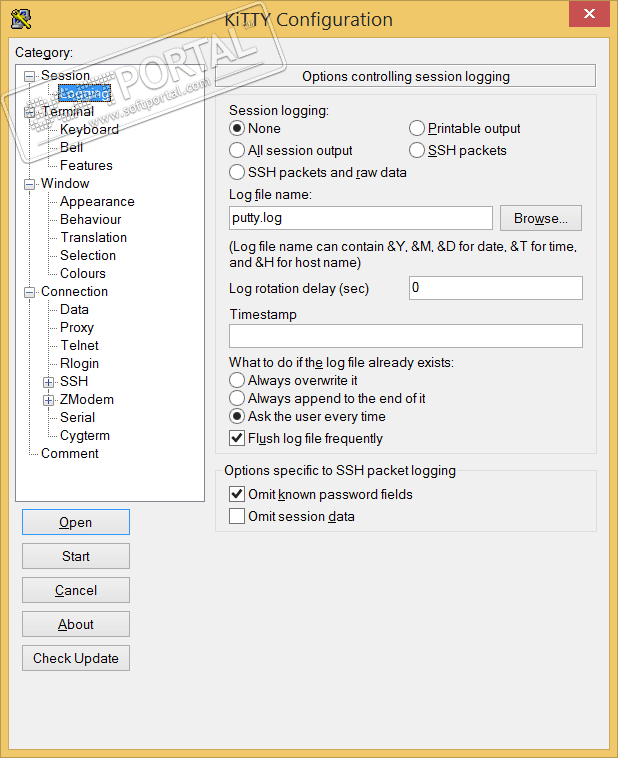Open the Terminal category
The width and height of the screenshot is (618, 758).
coord(67,111)
